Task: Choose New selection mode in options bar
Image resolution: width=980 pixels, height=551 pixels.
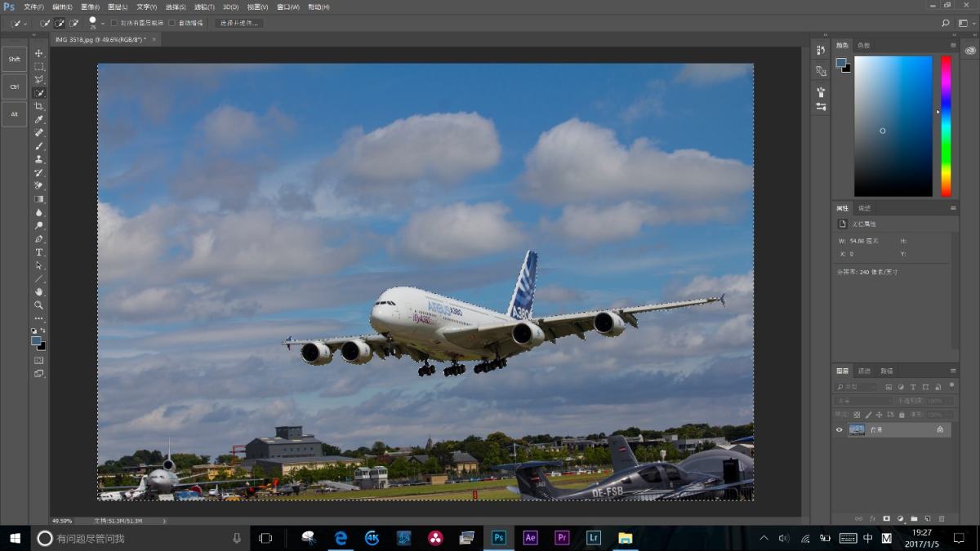Action: 46,23
